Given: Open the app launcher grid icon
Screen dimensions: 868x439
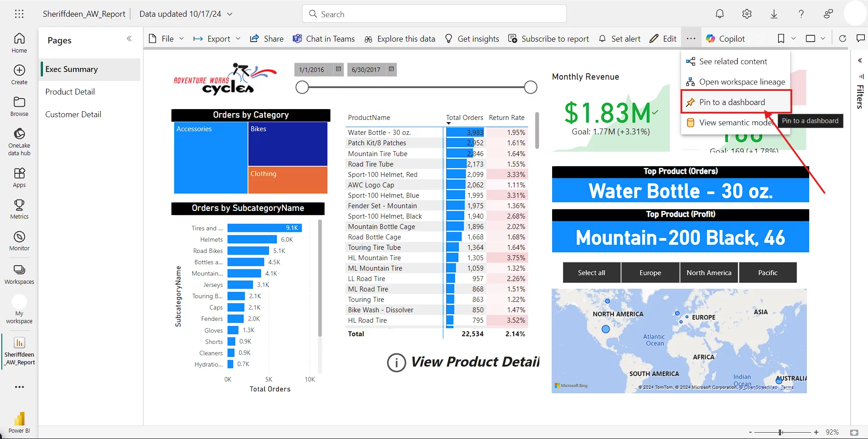Looking at the screenshot, I should 19,14.
